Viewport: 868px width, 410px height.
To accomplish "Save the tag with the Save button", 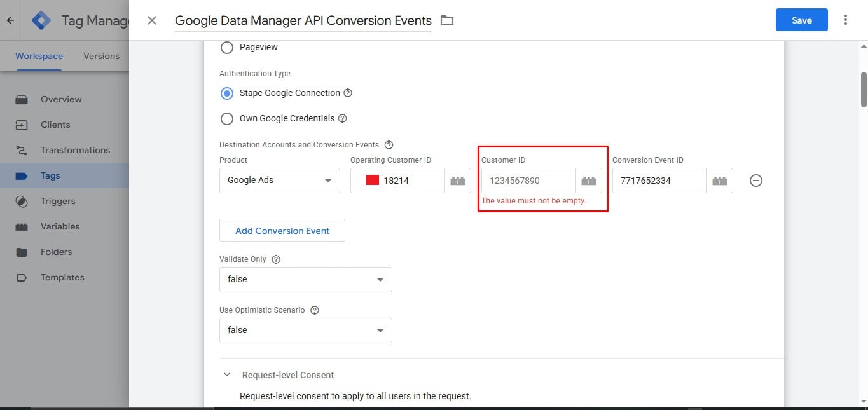I will click(802, 20).
